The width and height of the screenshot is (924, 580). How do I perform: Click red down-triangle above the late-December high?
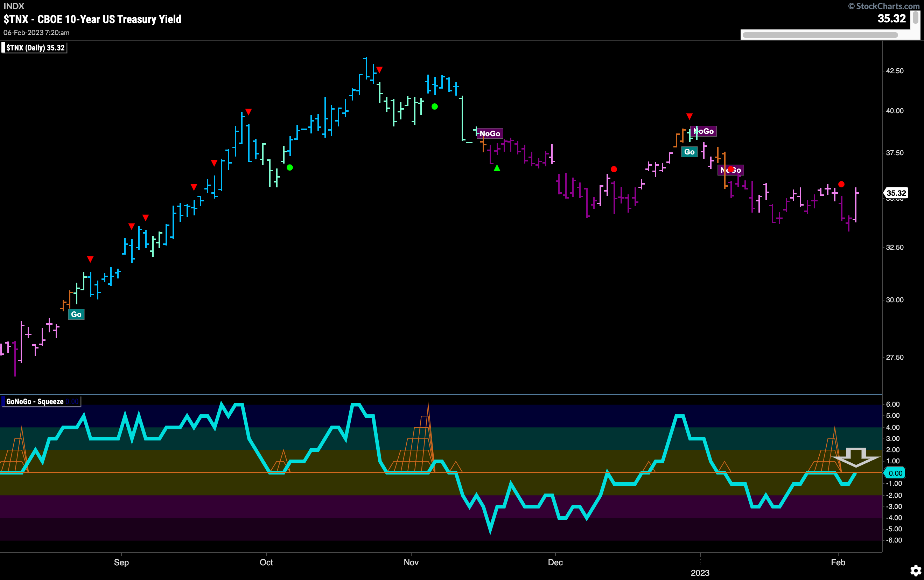[689, 116]
